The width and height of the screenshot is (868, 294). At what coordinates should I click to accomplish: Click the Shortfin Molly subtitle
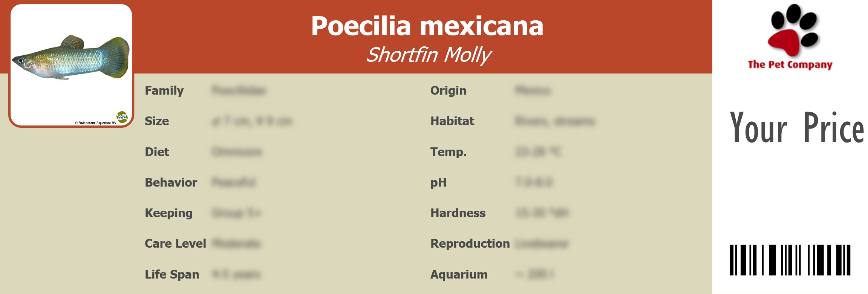429,55
